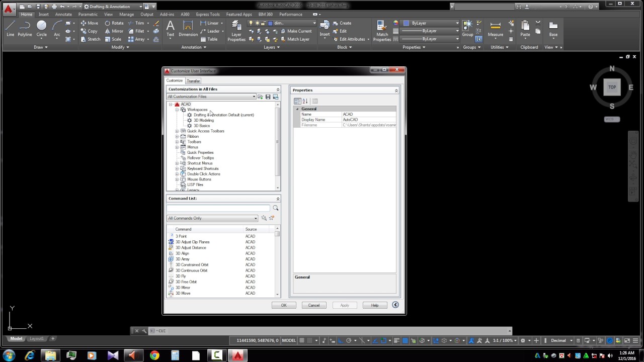Image resolution: width=644 pixels, height=362 pixels.
Task: Click the Stretch tool
Action: click(x=90, y=39)
